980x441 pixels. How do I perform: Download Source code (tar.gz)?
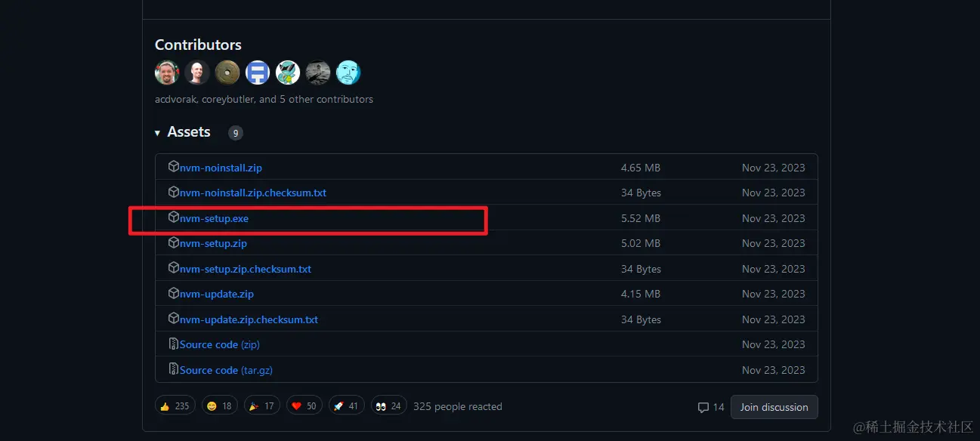pos(226,370)
